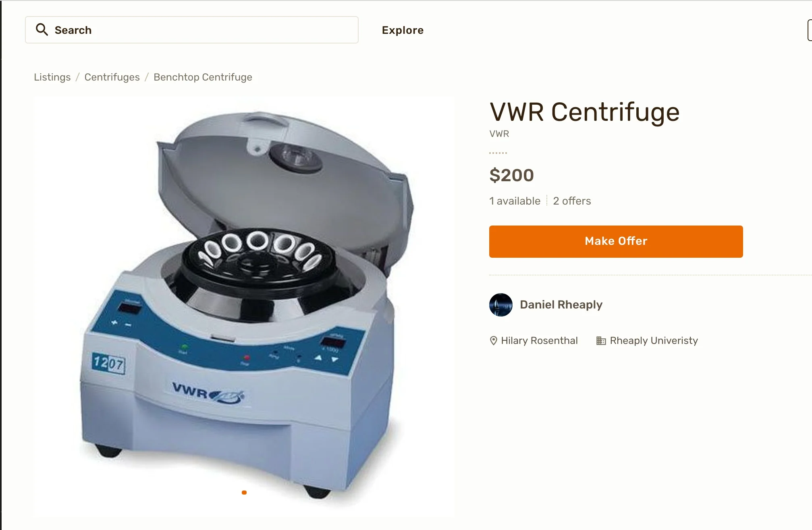Click the location pin icon
This screenshot has height=530, width=812.
point(493,341)
